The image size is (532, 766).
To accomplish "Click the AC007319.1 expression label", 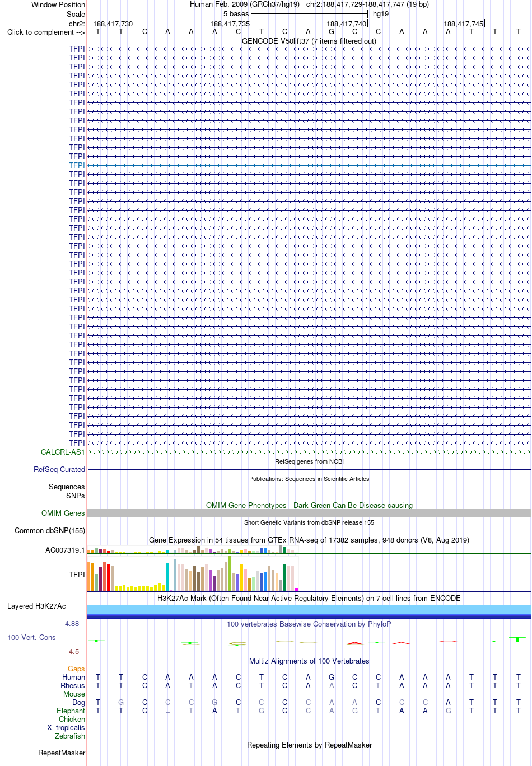I will pos(65,550).
